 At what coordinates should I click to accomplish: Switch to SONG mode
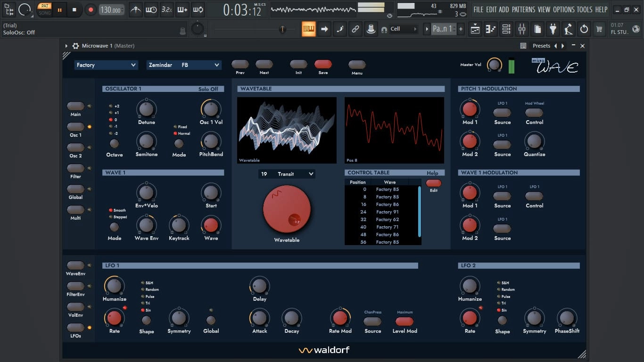[x=45, y=13]
